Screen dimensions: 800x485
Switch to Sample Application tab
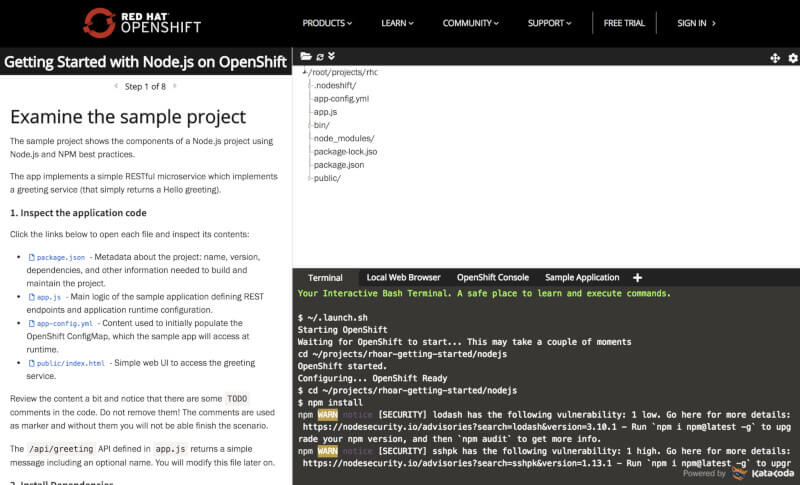tap(582, 277)
